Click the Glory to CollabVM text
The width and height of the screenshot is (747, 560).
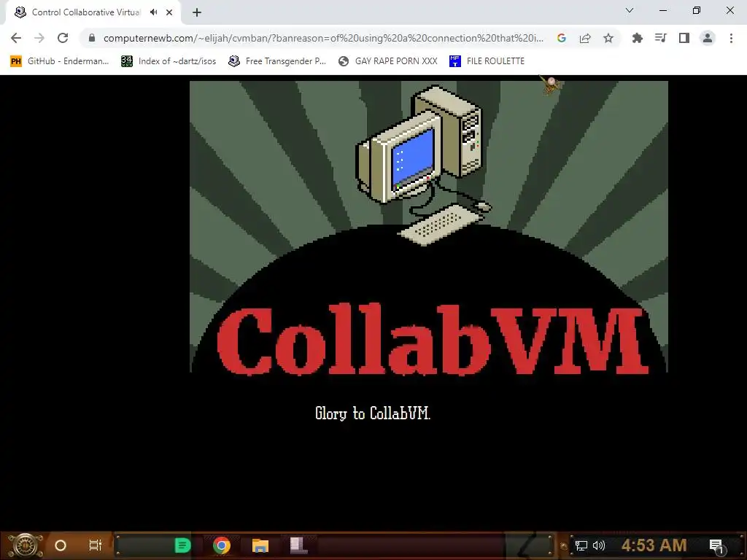pos(373,413)
